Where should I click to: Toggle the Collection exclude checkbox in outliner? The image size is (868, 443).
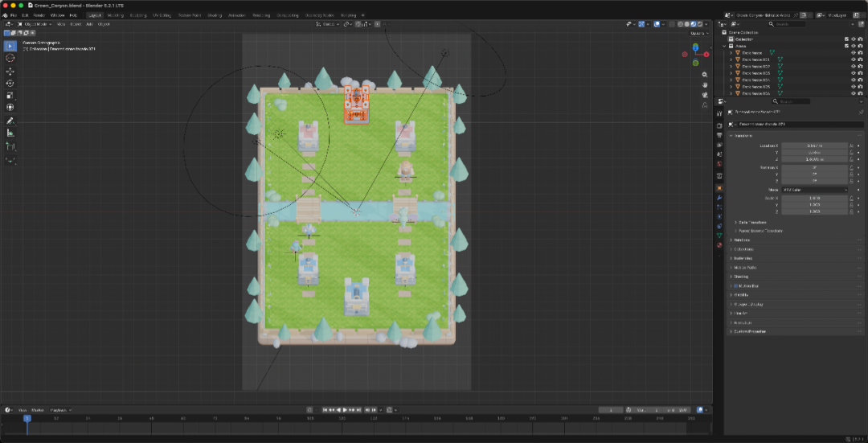[846, 39]
